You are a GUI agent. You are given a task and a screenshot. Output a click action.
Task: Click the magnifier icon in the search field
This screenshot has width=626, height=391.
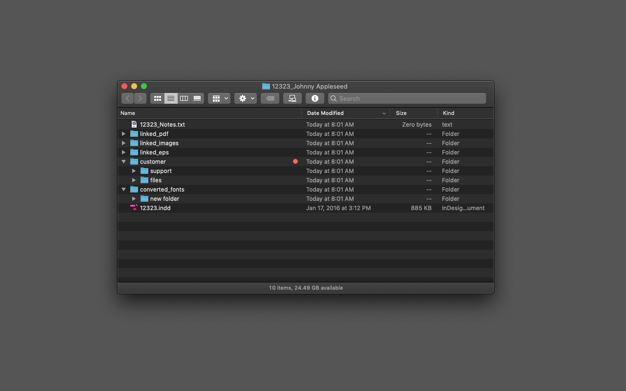333,98
